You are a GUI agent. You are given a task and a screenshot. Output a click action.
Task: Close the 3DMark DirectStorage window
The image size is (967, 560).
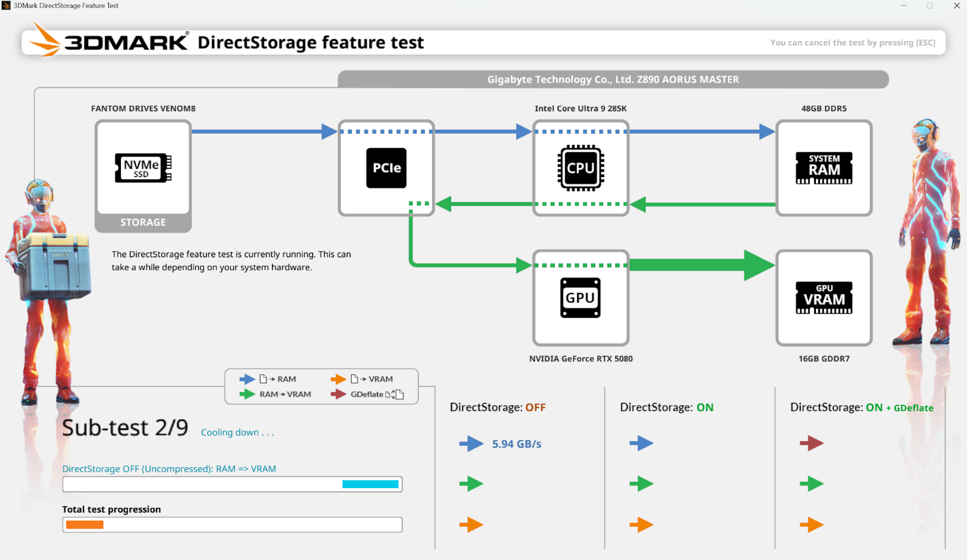pyautogui.click(x=957, y=5)
